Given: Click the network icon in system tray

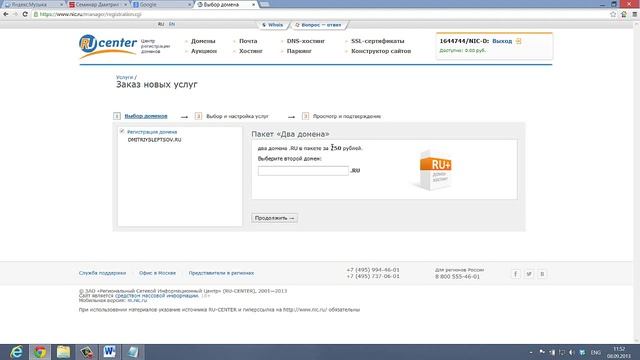Looking at the screenshot, I should (562, 352).
